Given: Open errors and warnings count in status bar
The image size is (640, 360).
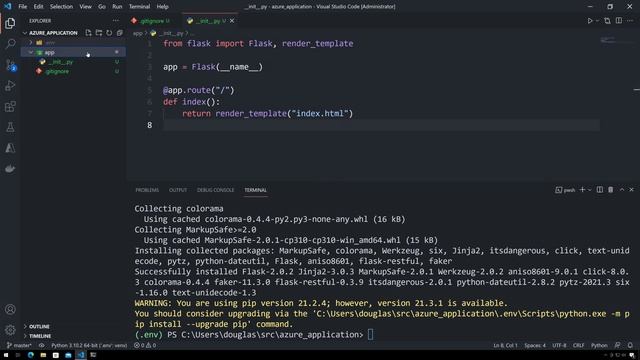Looking at the screenshot, I should pos(145,345).
